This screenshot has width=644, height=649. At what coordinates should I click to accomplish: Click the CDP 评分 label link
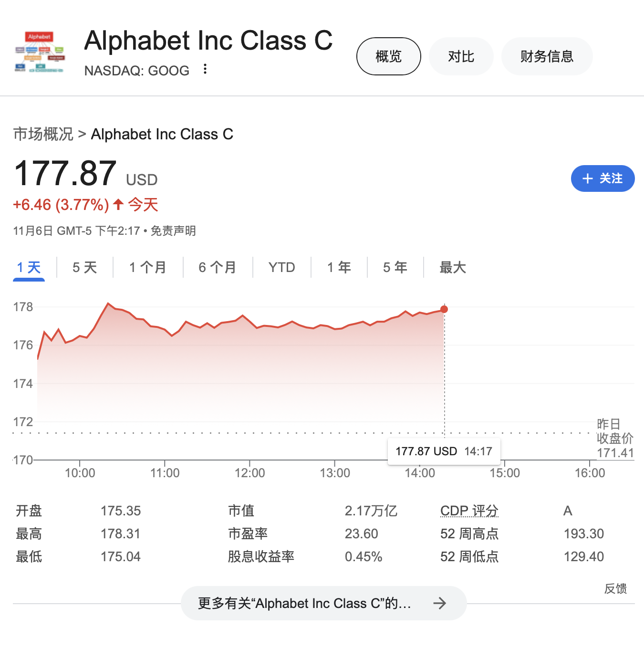469,511
